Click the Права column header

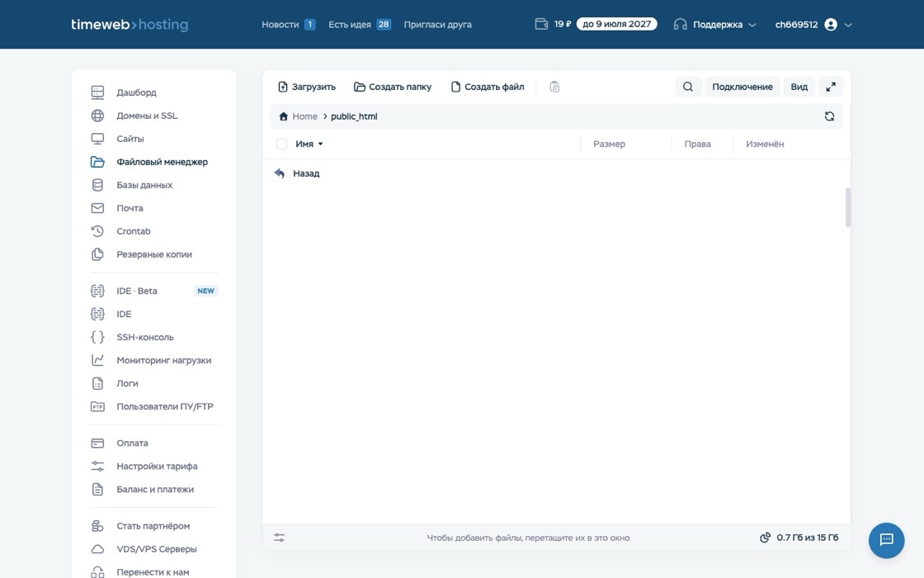coord(698,144)
